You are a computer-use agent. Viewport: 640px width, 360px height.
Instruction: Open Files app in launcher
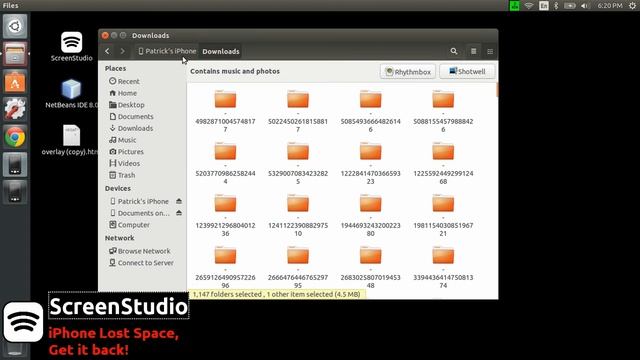pyautogui.click(x=15, y=54)
